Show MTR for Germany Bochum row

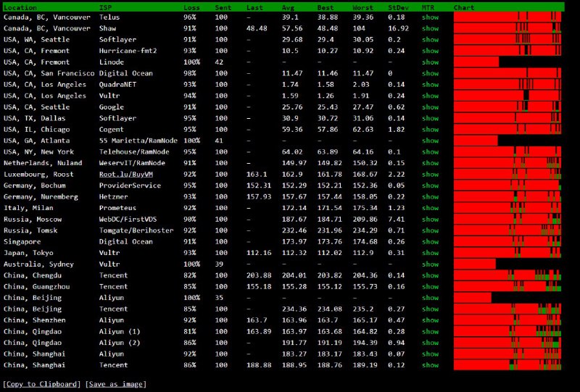pos(430,185)
